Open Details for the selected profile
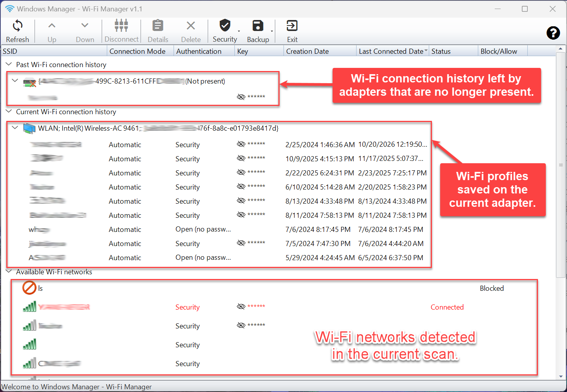The image size is (567, 392). point(158,26)
